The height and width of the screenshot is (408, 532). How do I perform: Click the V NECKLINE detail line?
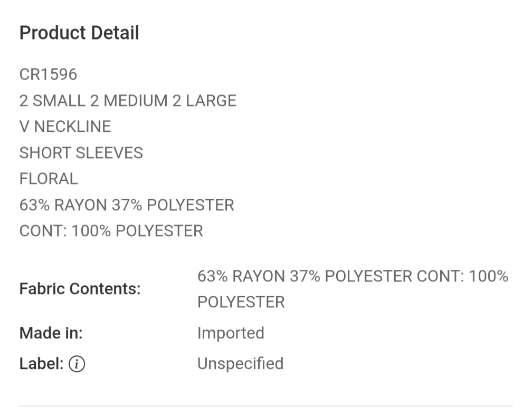(x=65, y=127)
